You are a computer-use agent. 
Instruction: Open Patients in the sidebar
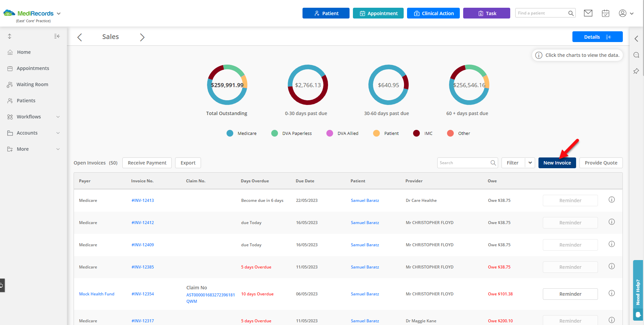pyautogui.click(x=26, y=101)
